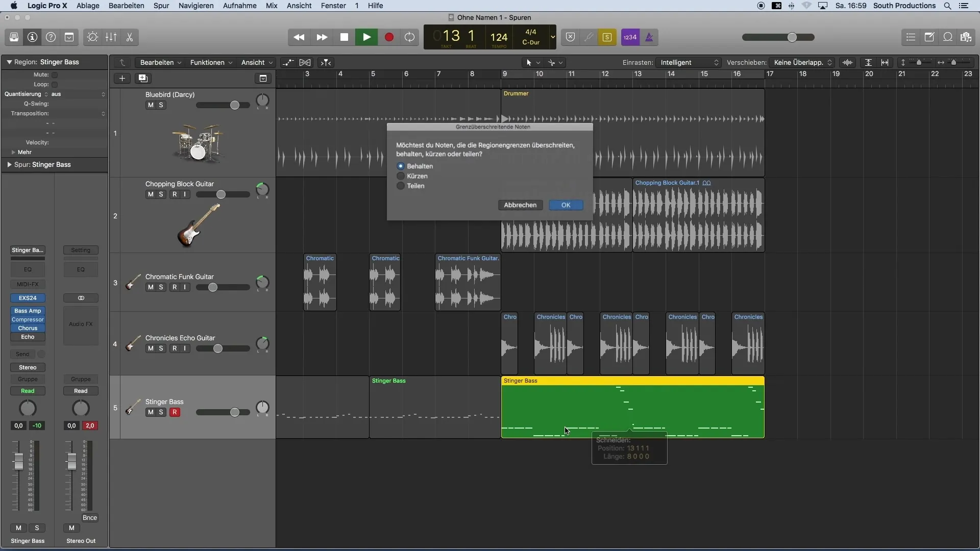The image size is (980, 551).
Task: Click the horizontal auto zoom icon
Action: (885, 62)
